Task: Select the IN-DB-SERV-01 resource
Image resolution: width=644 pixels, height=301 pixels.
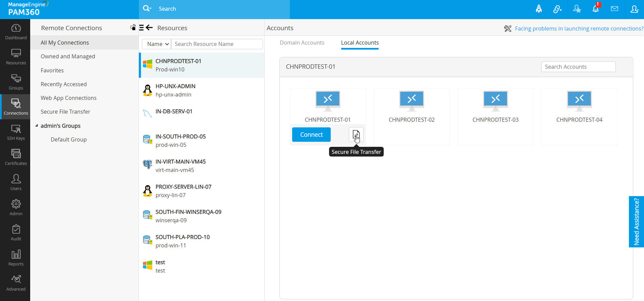Action: click(x=202, y=116)
